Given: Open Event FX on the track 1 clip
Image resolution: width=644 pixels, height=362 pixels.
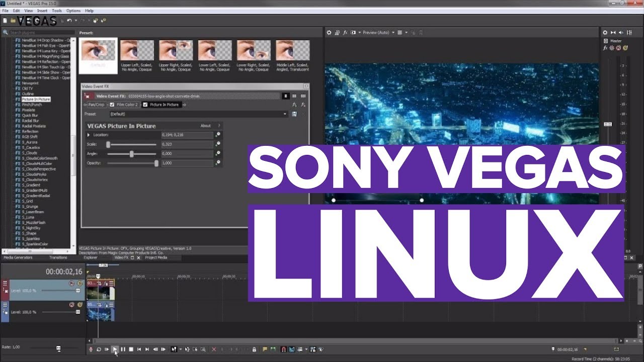Looking at the screenshot, I should [x=106, y=284].
